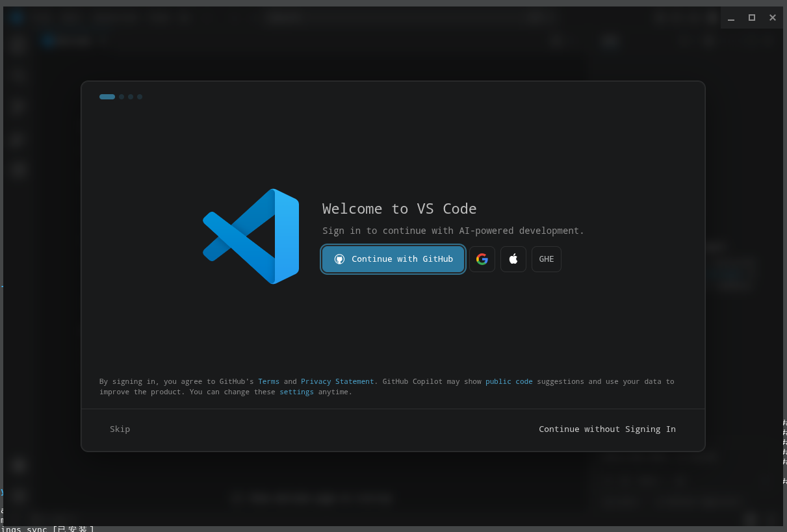This screenshot has width=787, height=532.
Task: Open the public code link
Action: coord(509,381)
